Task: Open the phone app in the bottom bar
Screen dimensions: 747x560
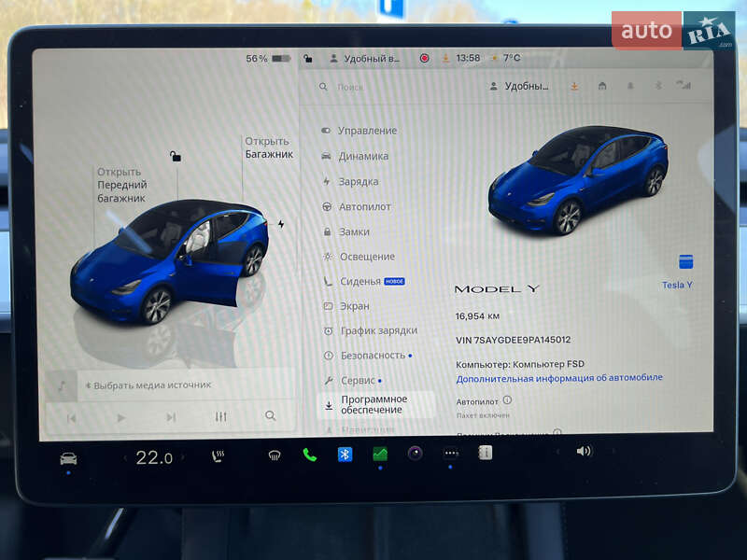Action: (308, 455)
